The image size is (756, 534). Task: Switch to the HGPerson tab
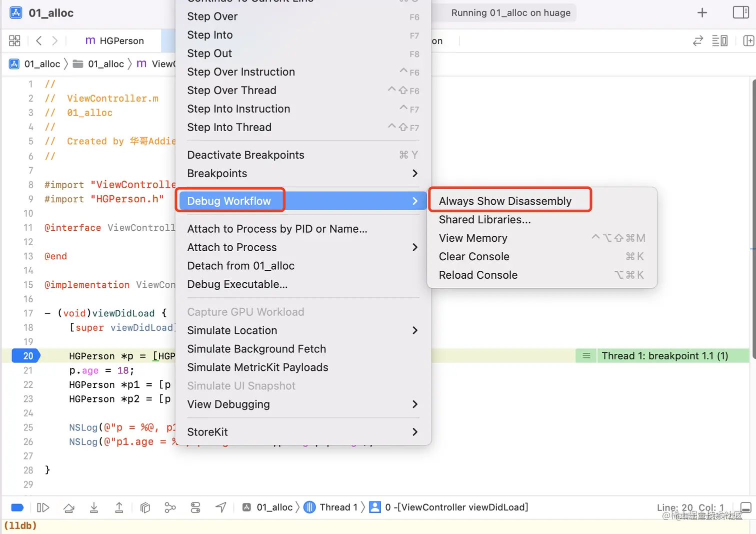point(114,41)
